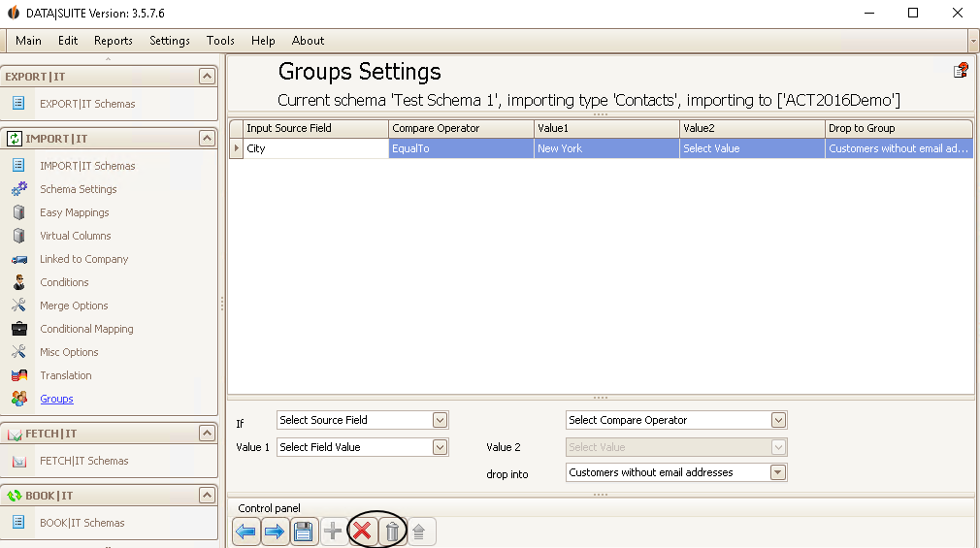
Task: Open the Main menu
Action: coord(28,41)
